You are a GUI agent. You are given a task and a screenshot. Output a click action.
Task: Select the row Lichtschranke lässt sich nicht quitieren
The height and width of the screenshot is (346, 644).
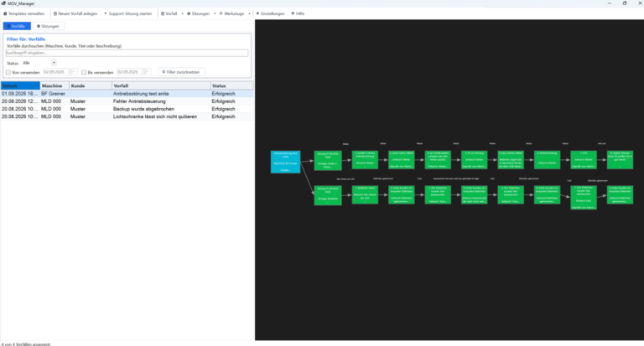(127, 117)
